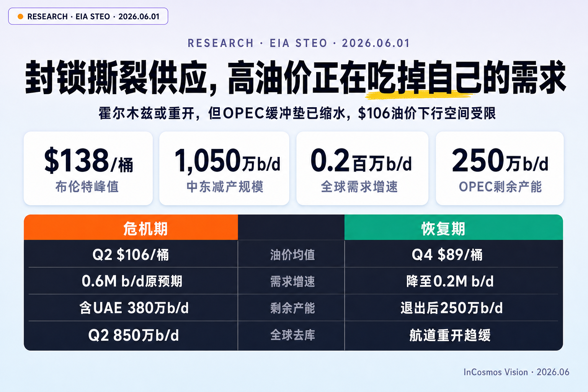The height and width of the screenshot is (392, 588).
Task: Click the orange dot in top badge
Action: (x=21, y=16)
